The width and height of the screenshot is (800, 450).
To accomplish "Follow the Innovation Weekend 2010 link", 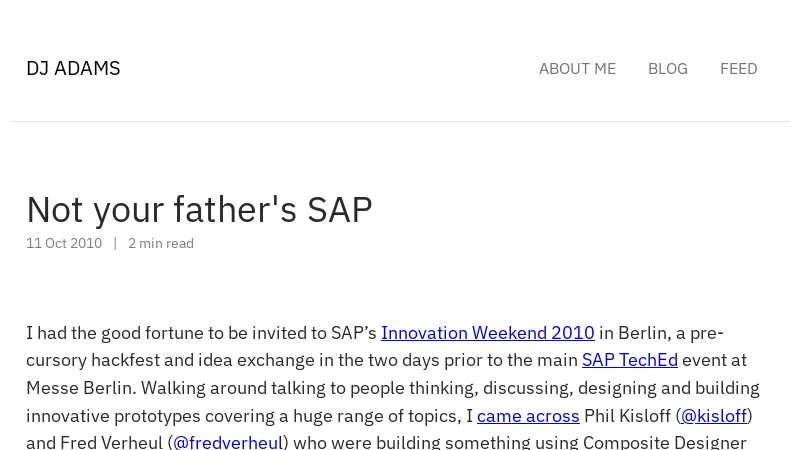I will click(487, 332).
